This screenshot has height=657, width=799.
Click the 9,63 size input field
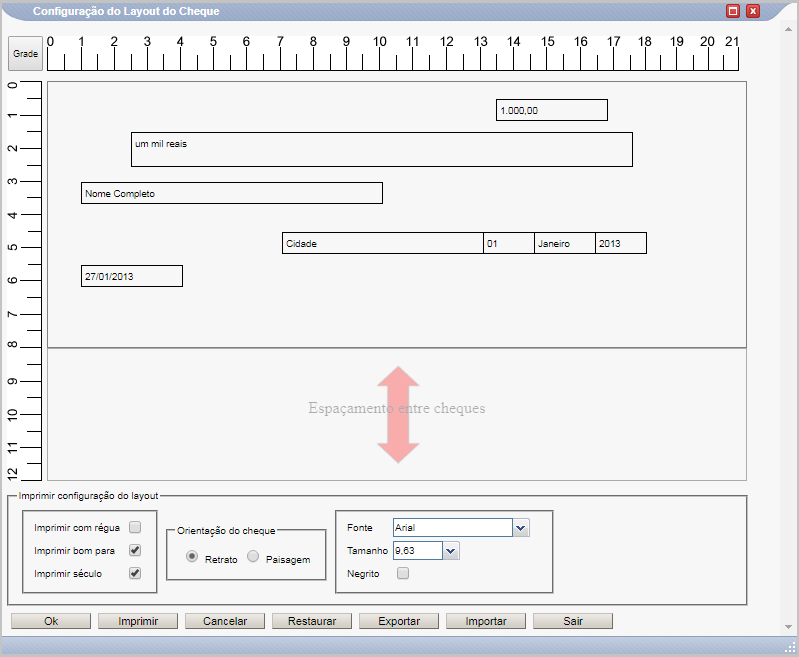(418, 550)
